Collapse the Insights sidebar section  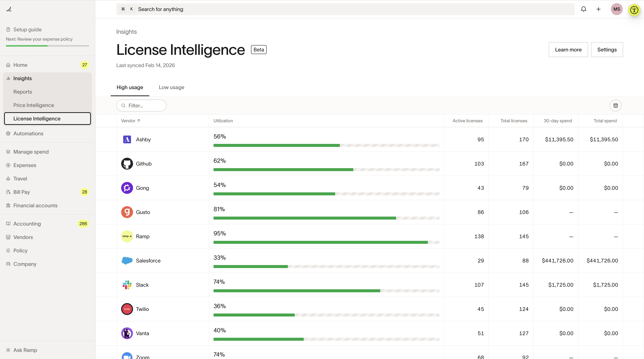click(x=48, y=78)
